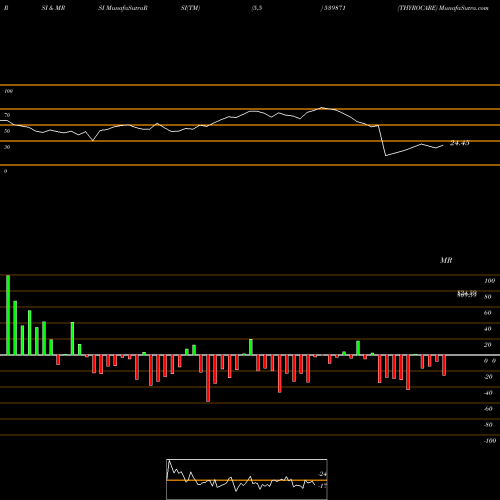This screenshot has width=500, height=500.
Task: Click the SI MunafaSutraR header text
Action: point(123,8)
